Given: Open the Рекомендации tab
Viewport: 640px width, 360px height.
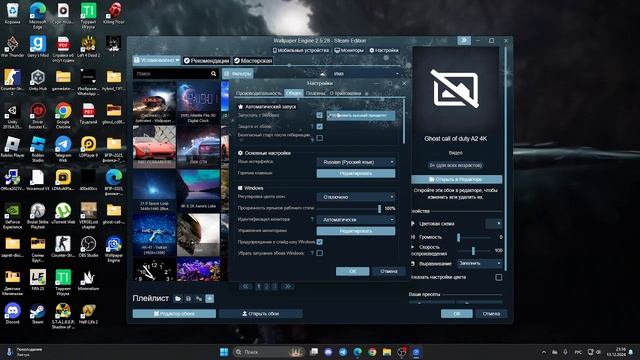Looking at the screenshot, I should [x=207, y=60].
